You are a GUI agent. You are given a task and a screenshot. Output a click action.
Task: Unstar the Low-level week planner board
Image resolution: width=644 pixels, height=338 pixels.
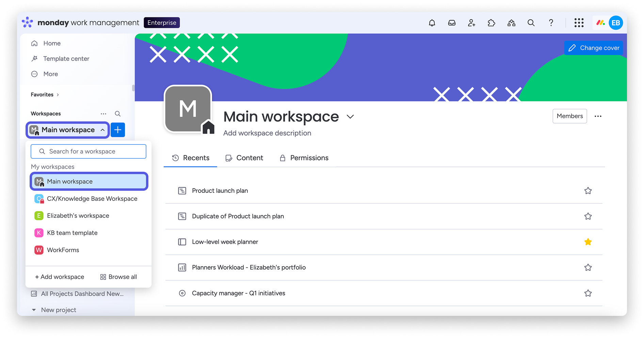click(x=588, y=242)
